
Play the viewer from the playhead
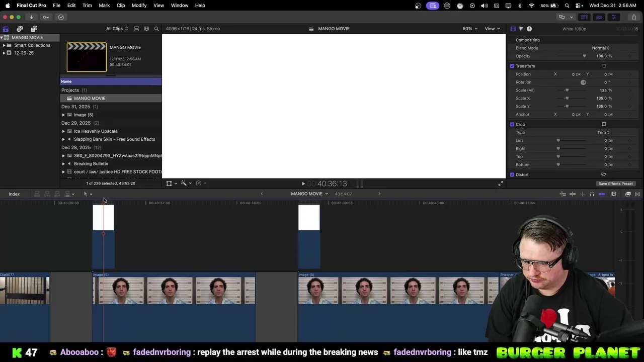tap(303, 184)
